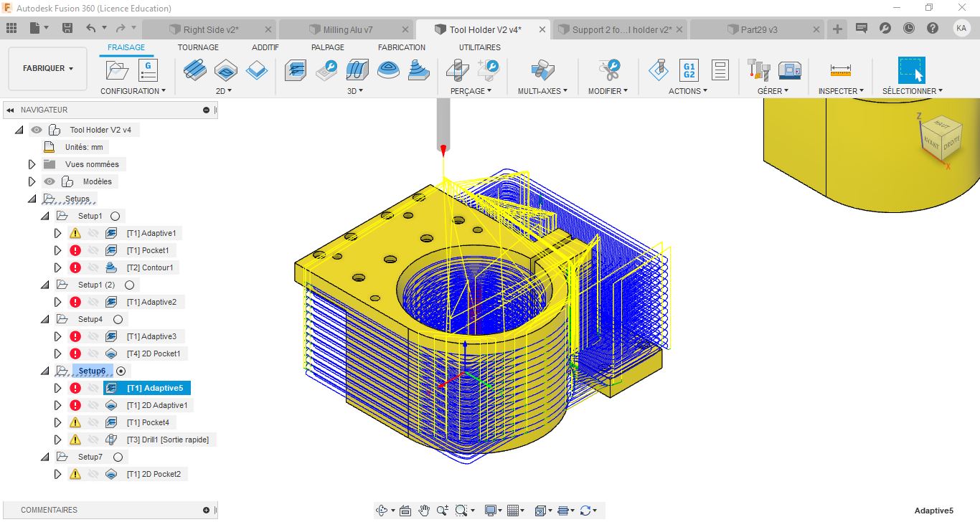
Task: Open the KA user account menu
Action: pyautogui.click(x=961, y=28)
